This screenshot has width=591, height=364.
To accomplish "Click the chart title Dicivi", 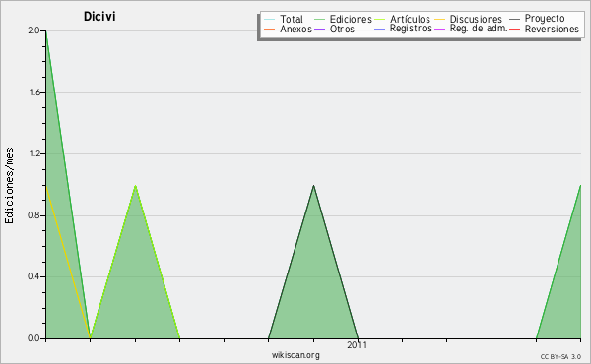I will (99, 16).
